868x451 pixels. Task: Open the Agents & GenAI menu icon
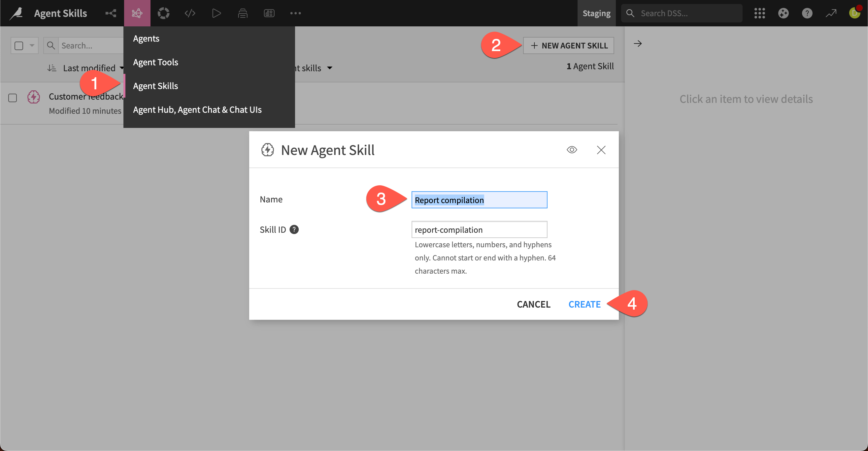[137, 13]
